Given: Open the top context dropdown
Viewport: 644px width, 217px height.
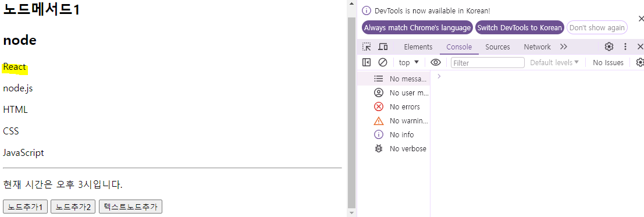Looking at the screenshot, I should pos(409,62).
